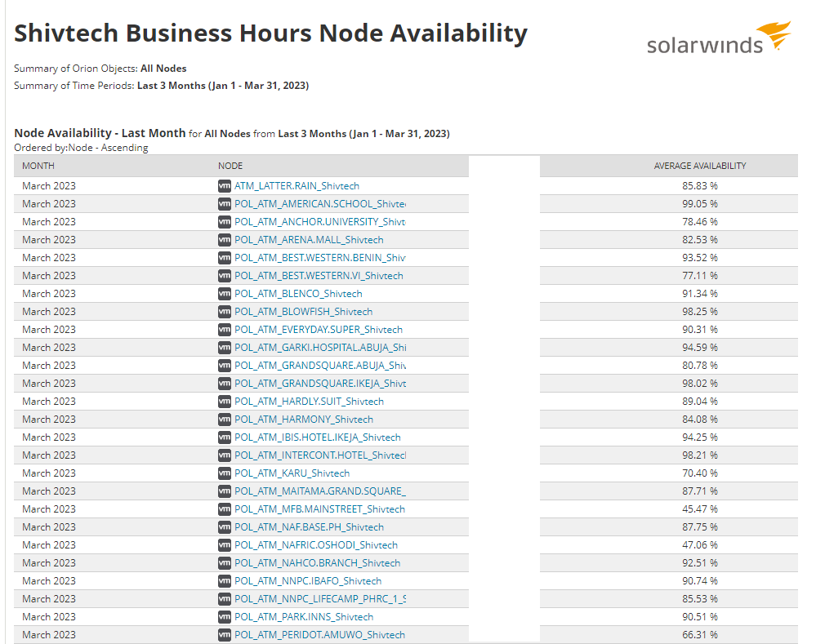Viewport: 816px width, 644px height.
Task: Open the POL_ATM_BLENCO_Shivtech node link
Action: (298, 293)
